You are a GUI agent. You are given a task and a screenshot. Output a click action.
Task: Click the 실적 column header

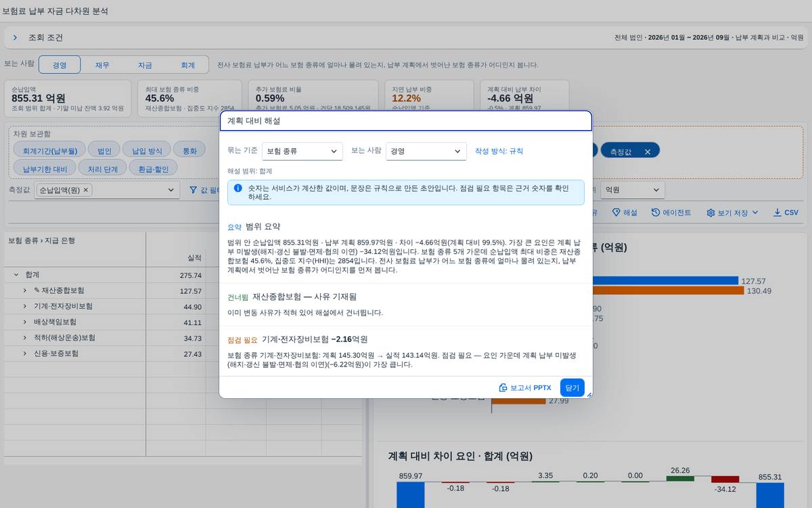[194, 257]
